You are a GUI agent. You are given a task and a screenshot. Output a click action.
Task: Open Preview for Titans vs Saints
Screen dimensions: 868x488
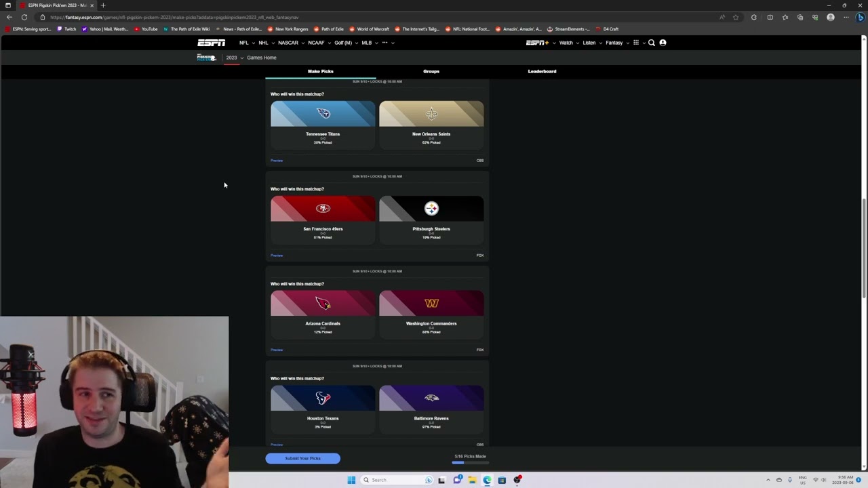277,161
